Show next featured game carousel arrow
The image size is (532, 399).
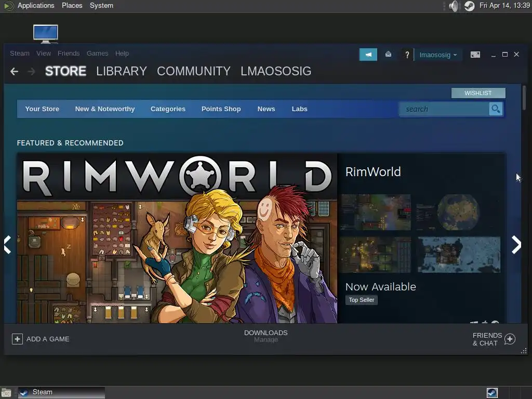coord(516,245)
